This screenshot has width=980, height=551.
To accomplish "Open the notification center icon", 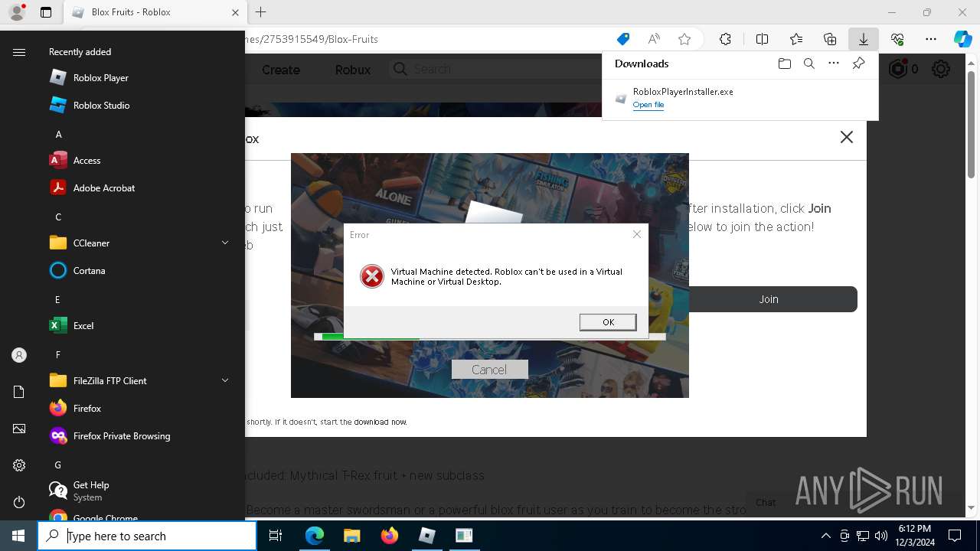I will [955, 536].
